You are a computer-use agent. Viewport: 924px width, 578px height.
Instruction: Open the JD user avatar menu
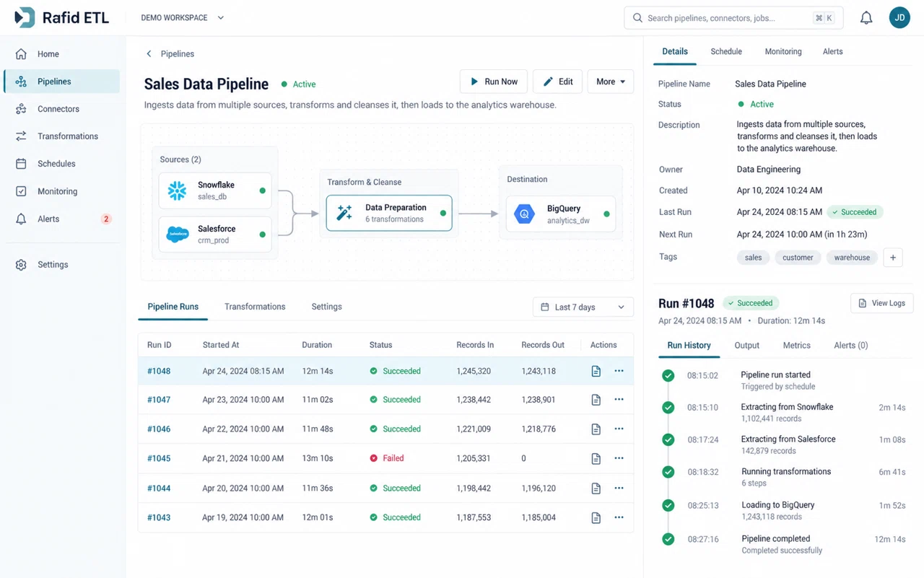(x=899, y=18)
